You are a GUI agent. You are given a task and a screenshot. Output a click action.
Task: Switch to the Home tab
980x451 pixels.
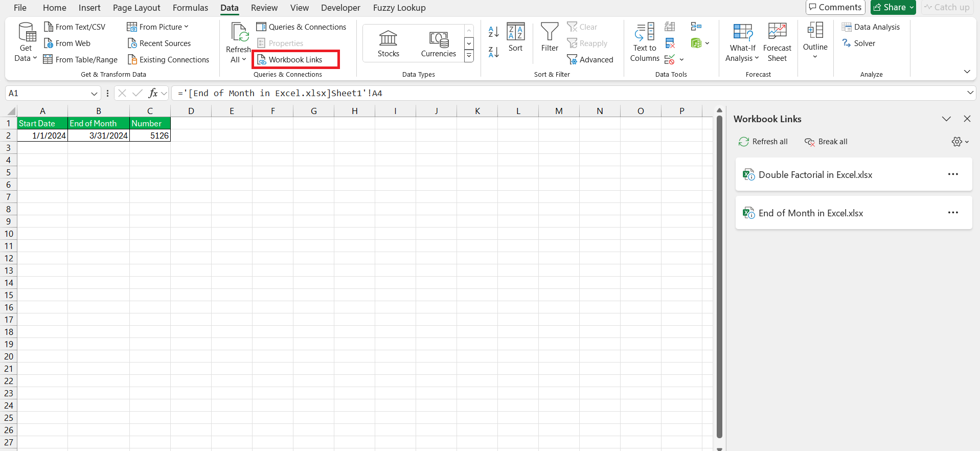(x=55, y=8)
